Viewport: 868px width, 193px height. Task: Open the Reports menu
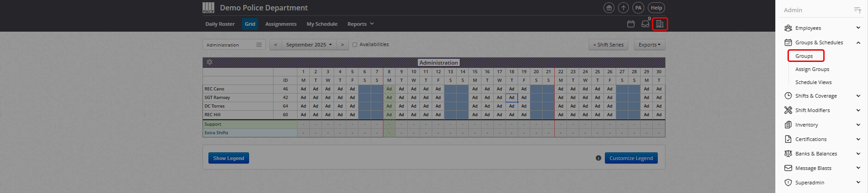(x=360, y=24)
